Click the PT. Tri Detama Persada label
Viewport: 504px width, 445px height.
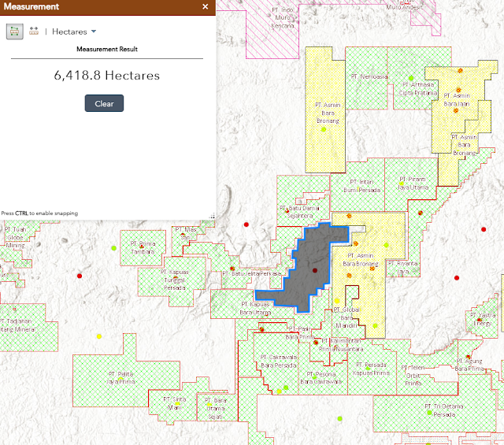click(444, 410)
